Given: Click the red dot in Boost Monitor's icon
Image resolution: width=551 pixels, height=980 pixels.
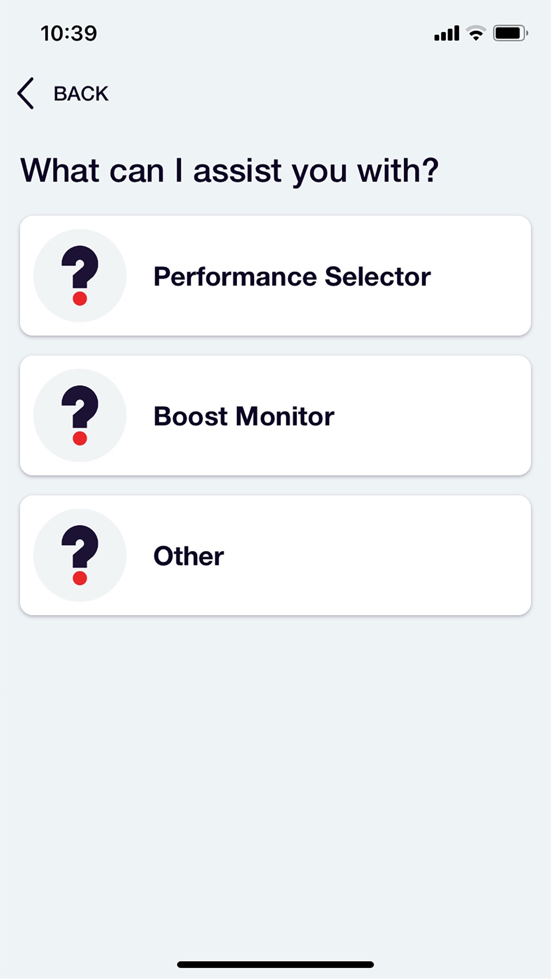Looking at the screenshot, I should click(x=80, y=438).
